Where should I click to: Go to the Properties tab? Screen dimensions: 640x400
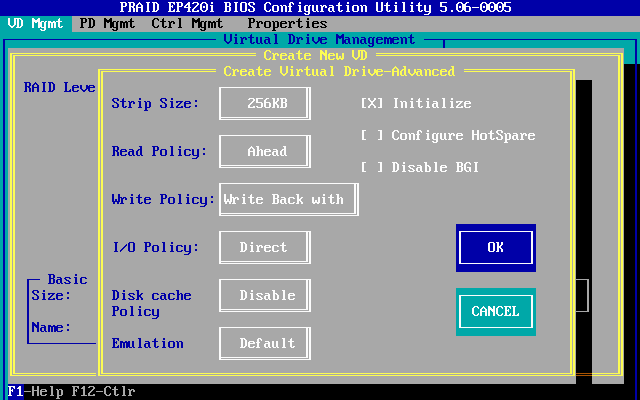(287, 24)
